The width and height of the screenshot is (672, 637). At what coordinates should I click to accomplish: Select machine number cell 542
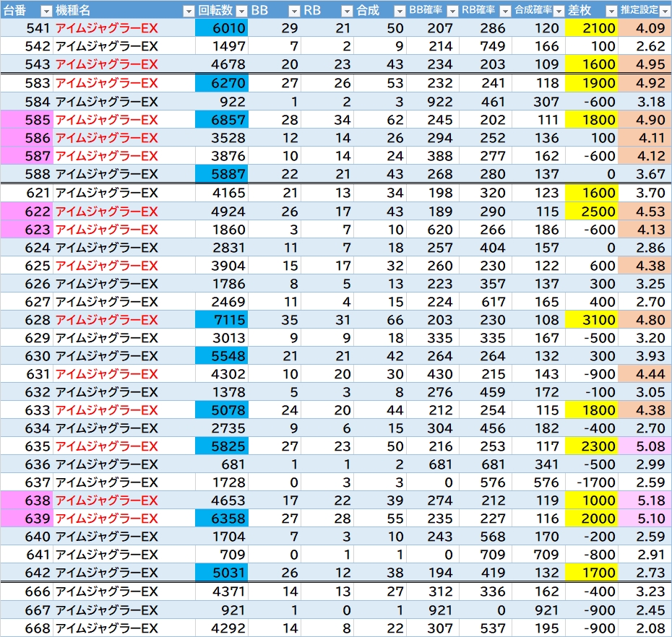[27, 45]
